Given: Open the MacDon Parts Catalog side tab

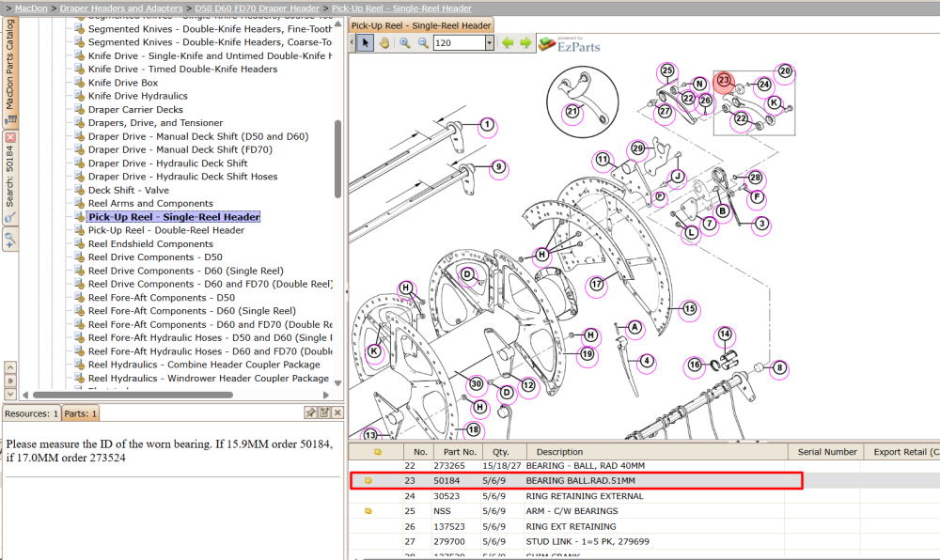Looking at the screenshot, I should pyautogui.click(x=10, y=71).
